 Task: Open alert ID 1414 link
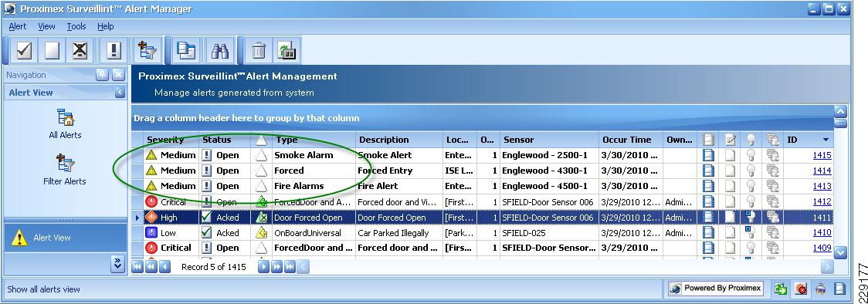(822, 171)
